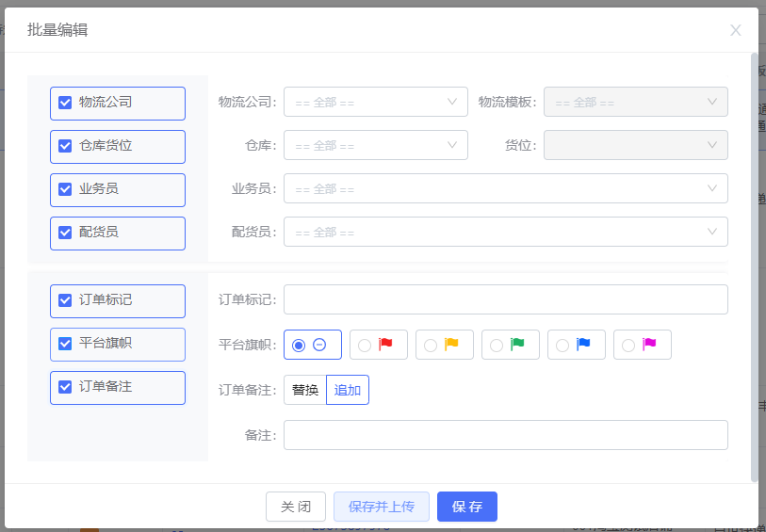
Task: Uncheck the 仓库货位 checkbox
Action: pyautogui.click(x=65, y=146)
